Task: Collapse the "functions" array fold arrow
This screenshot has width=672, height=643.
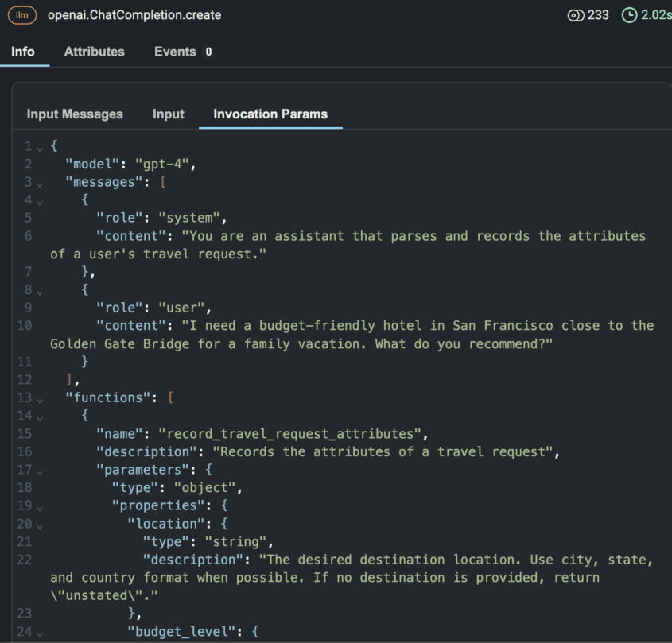Action: [x=39, y=398]
